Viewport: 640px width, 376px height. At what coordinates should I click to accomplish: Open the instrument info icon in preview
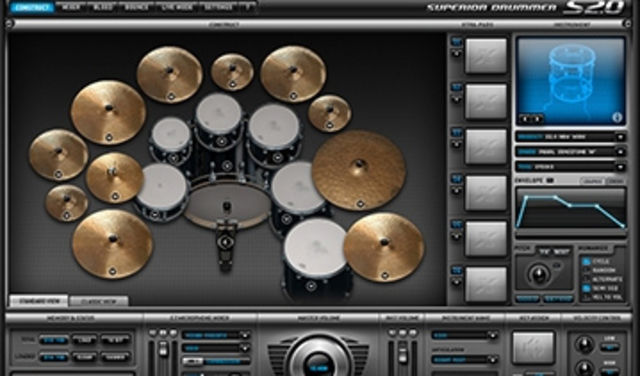tap(617, 118)
